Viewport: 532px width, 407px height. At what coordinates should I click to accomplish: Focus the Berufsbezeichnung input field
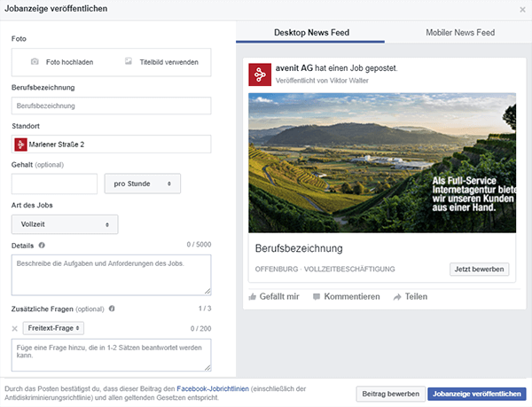point(112,106)
